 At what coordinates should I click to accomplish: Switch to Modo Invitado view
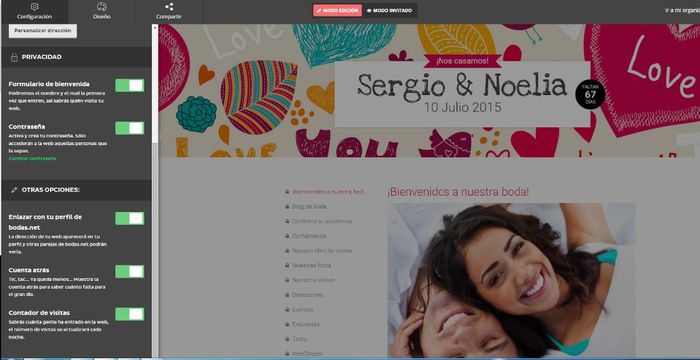click(x=389, y=10)
